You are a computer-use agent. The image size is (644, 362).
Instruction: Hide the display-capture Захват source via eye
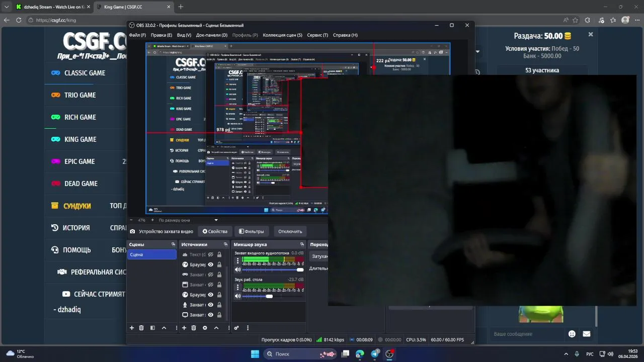tap(211, 315)
